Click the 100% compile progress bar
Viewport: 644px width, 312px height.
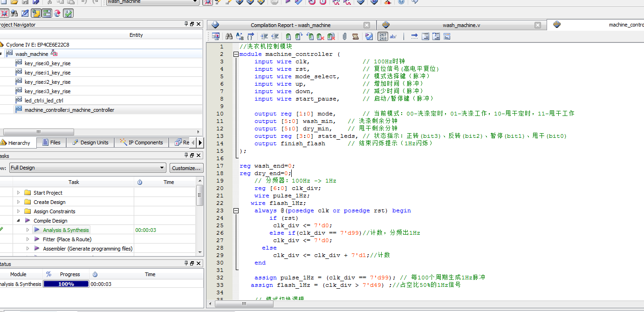pyautogui.click(x=66, y=284)
